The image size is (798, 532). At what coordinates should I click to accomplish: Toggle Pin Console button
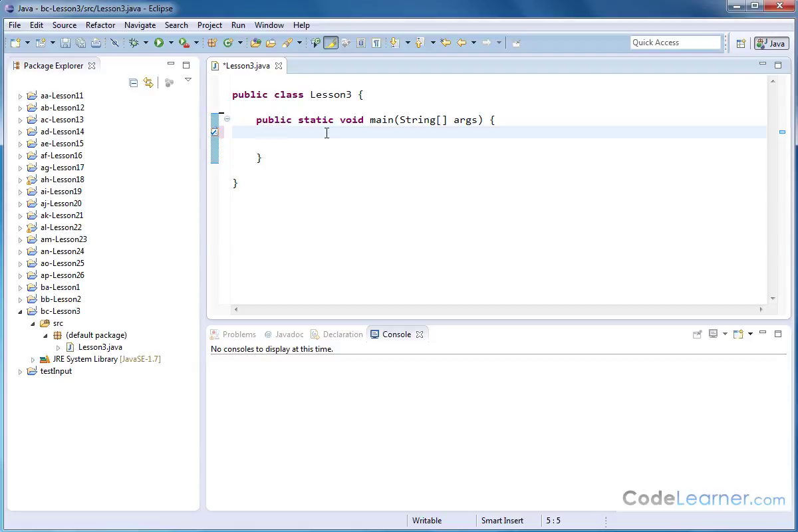pyautogui.click(x=697, y=334)
